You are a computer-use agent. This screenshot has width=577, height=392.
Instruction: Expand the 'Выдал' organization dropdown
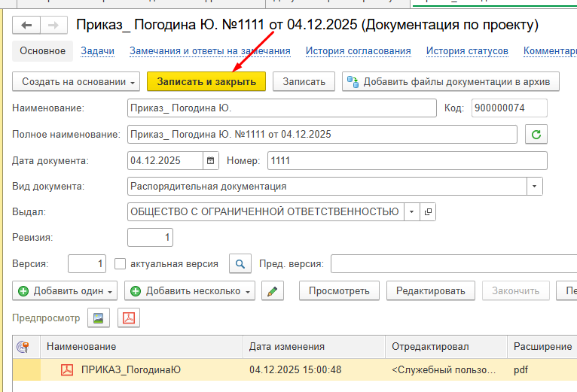(x=412, y=212)
